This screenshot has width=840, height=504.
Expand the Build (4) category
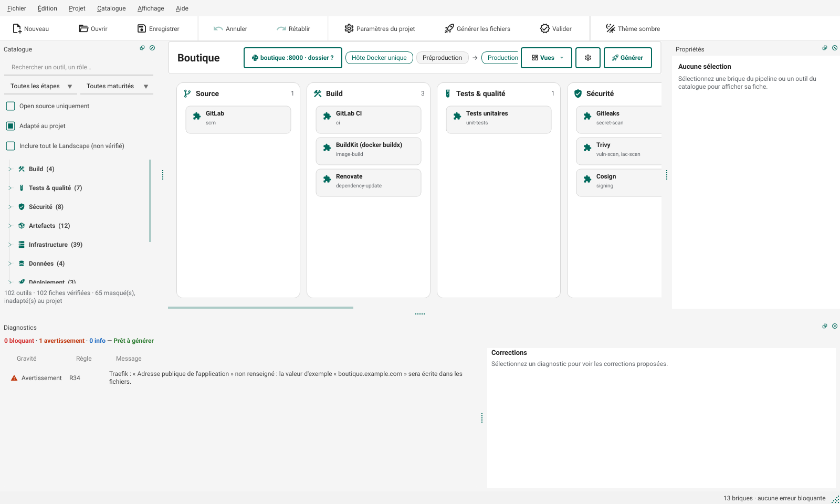click(x=10, y=169)
